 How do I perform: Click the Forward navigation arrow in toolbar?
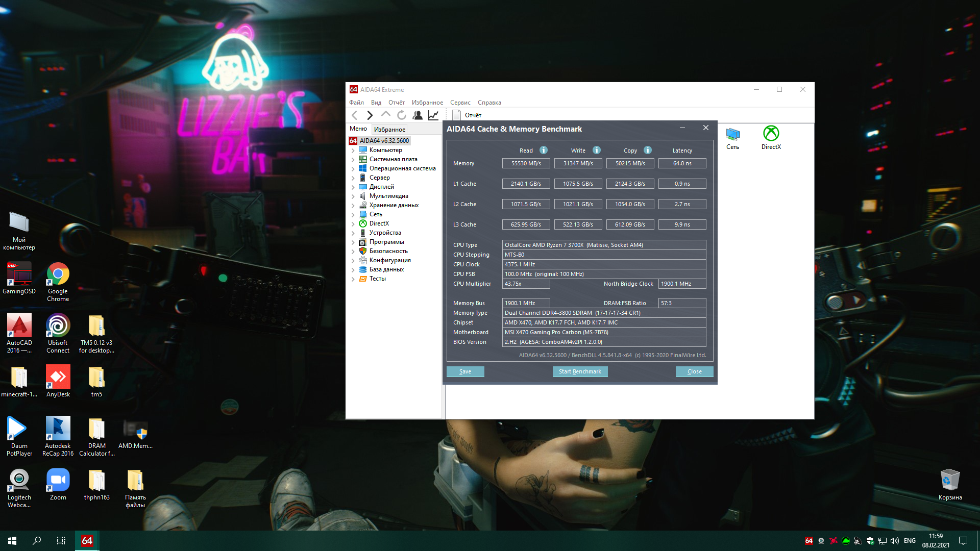point(370,115)
